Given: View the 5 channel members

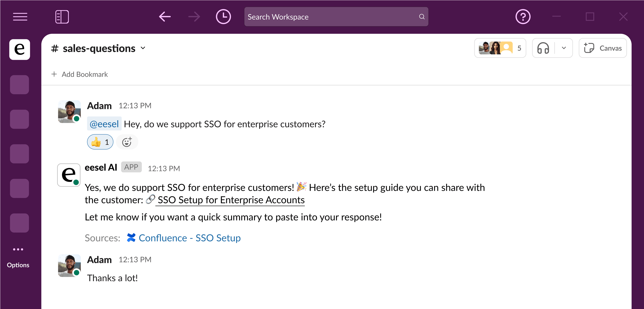Looking at the screenshot, I should coord(500,48).
